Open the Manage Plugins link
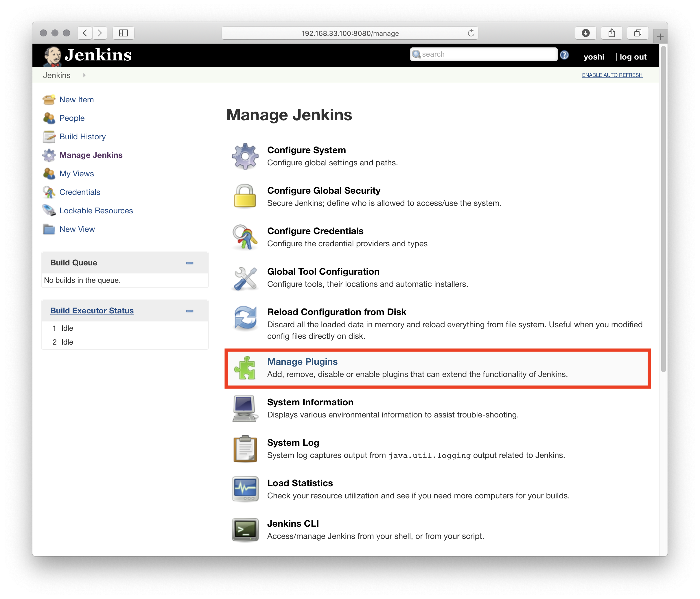The height and width of the screenshot is (599, 700). tap(302, 362)
